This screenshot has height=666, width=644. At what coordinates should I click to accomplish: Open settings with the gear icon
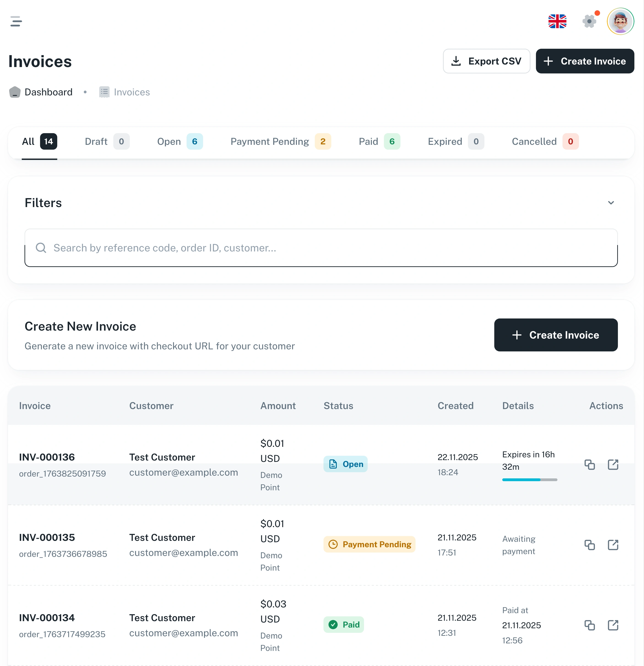(x=589, y=21)
